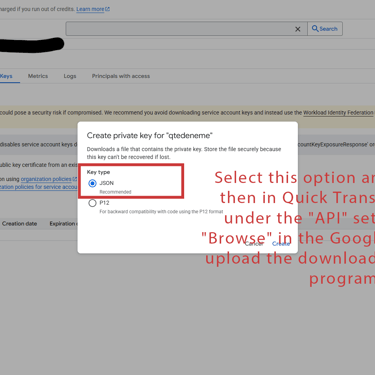Clear the search field with the X icon
375x375 pixels.
pos(298,29)
